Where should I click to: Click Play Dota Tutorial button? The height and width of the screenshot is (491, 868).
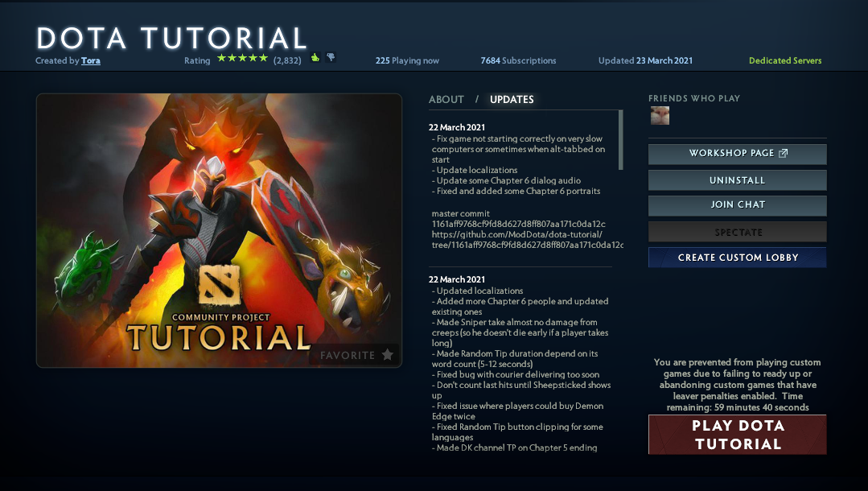[x=738, y=435]
